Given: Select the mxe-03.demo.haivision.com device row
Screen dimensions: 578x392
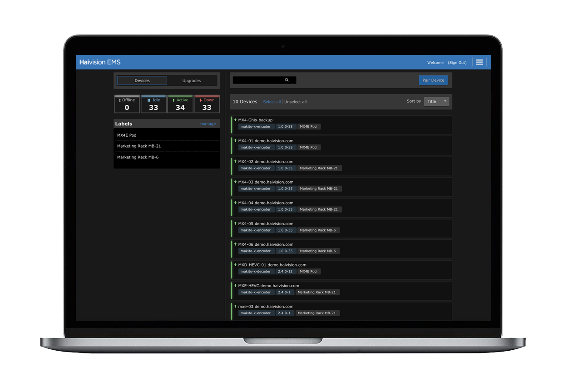Looking at the screenshot, I should click(341, 310).
